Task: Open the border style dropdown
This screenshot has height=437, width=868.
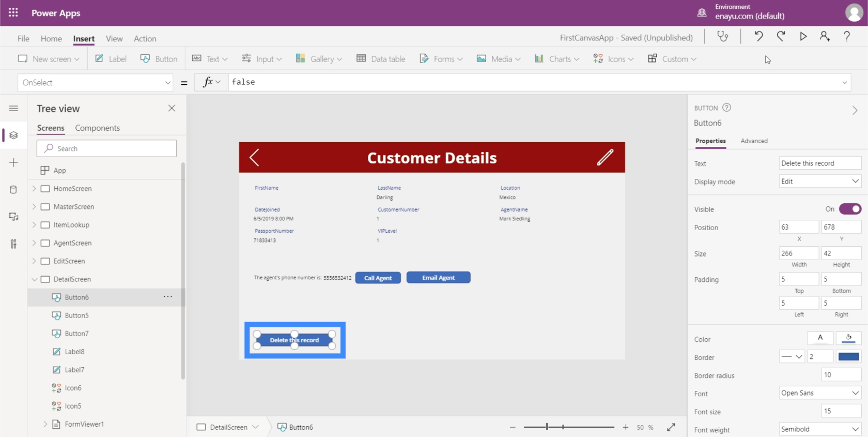Action: (792, 357)
